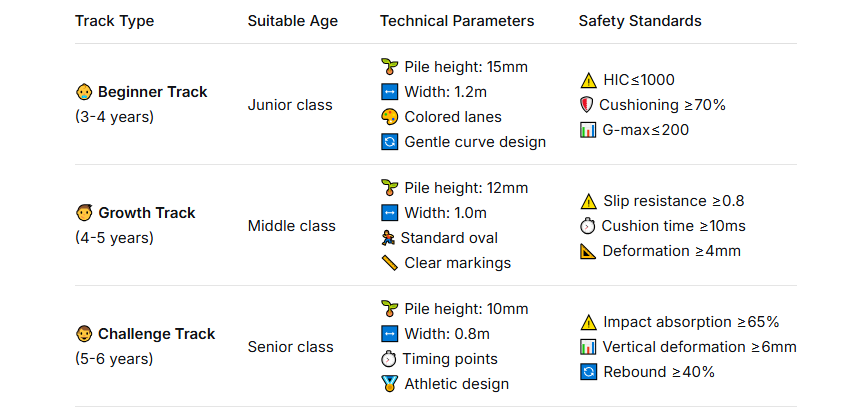
Task: Click the runner icon next to Standard oval
Action: click(389, 238)
